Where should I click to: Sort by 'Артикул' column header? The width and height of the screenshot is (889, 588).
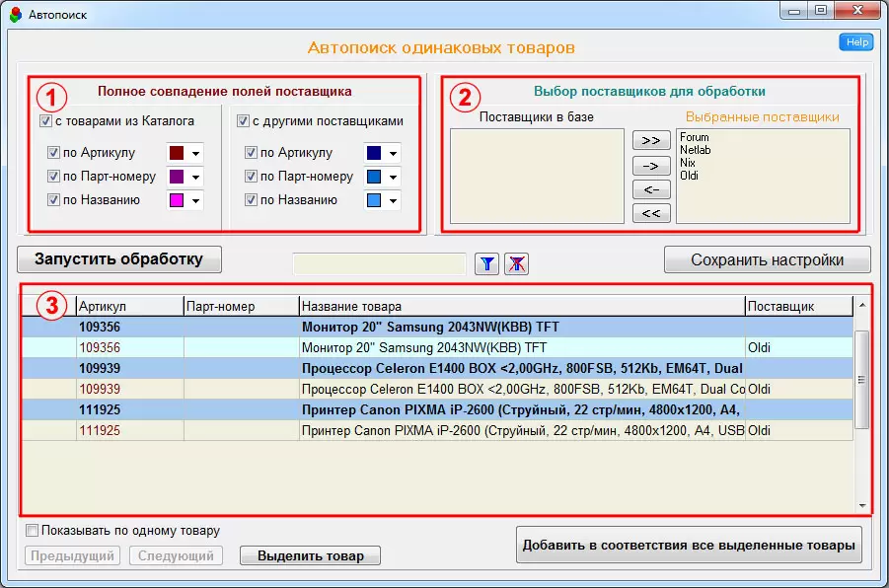128,307
